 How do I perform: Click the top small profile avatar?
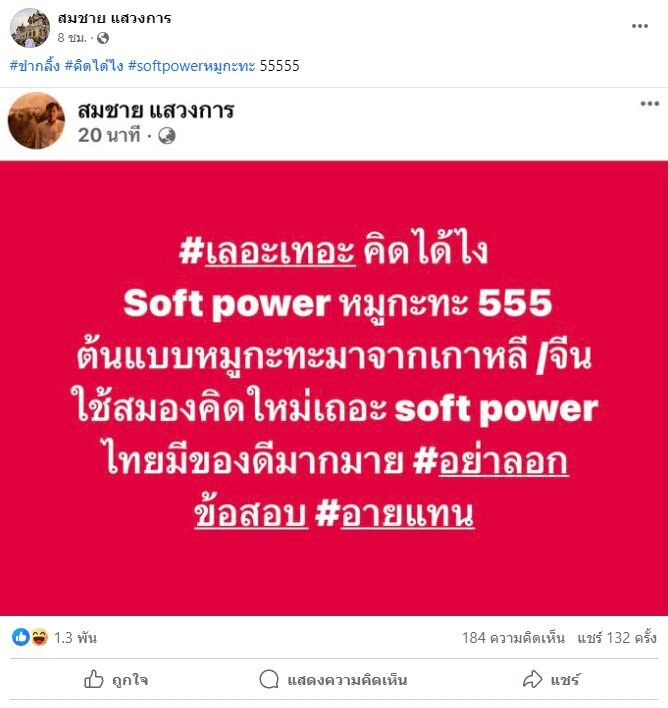click(30, 28)
